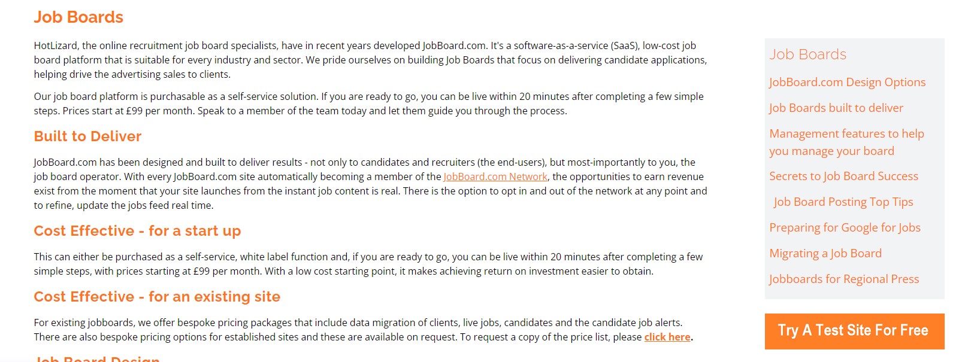The height and width of the screenshot is (362, 980).
Task: Click the paragraph starting with HotLizard
Action: pos(370,60)
